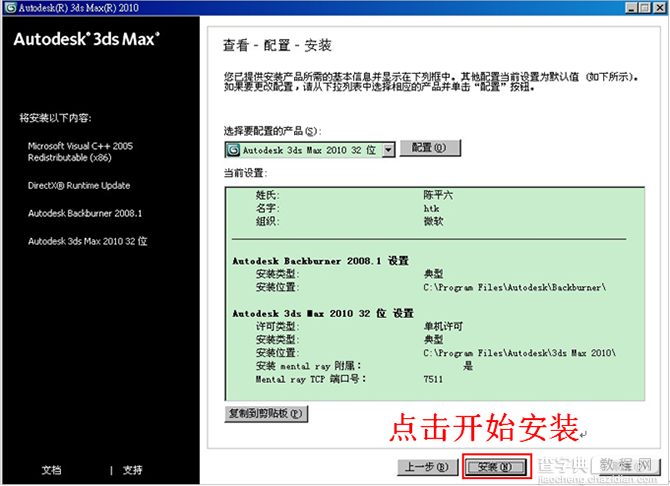Select Autodesk Backburner 2008.1 sidebar entry
Screen dimensions: 670x486
click(85, 213)
